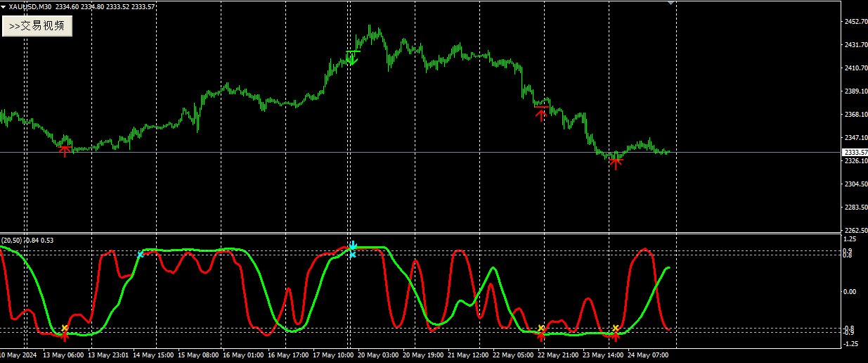Click the 20 May 19:00 time label

(424, 355)
